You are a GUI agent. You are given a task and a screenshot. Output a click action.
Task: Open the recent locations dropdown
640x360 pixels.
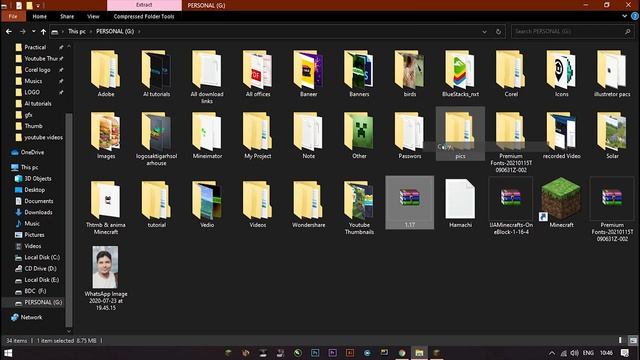[33, 31]
